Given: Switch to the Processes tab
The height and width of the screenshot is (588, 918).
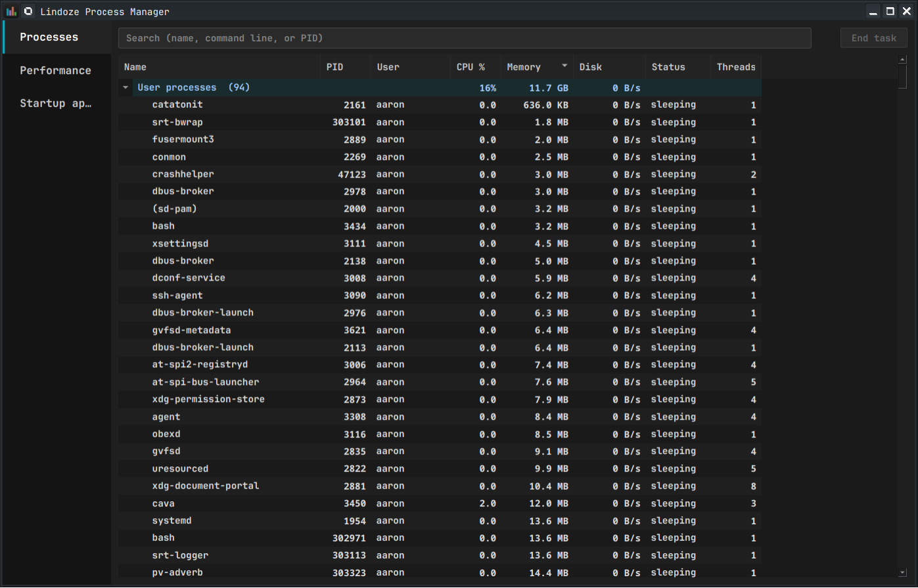Looking at the screenshot, I should coord(57,37).
